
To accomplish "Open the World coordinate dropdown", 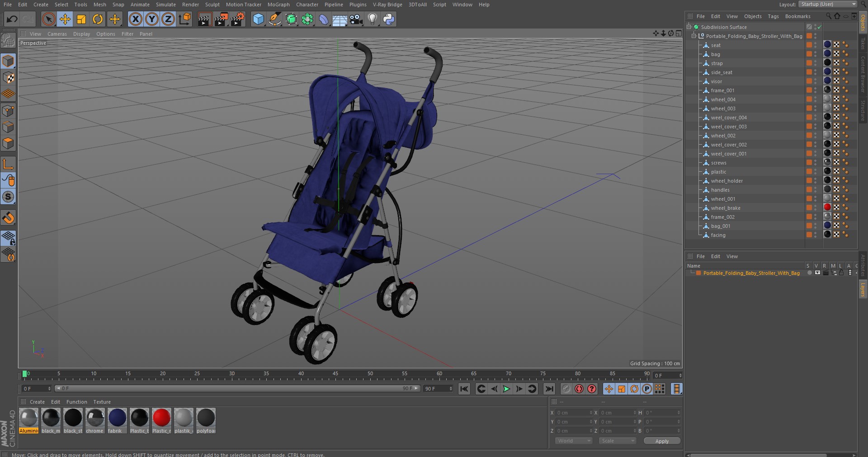I will pyautogui.click(x=573, y=441).
